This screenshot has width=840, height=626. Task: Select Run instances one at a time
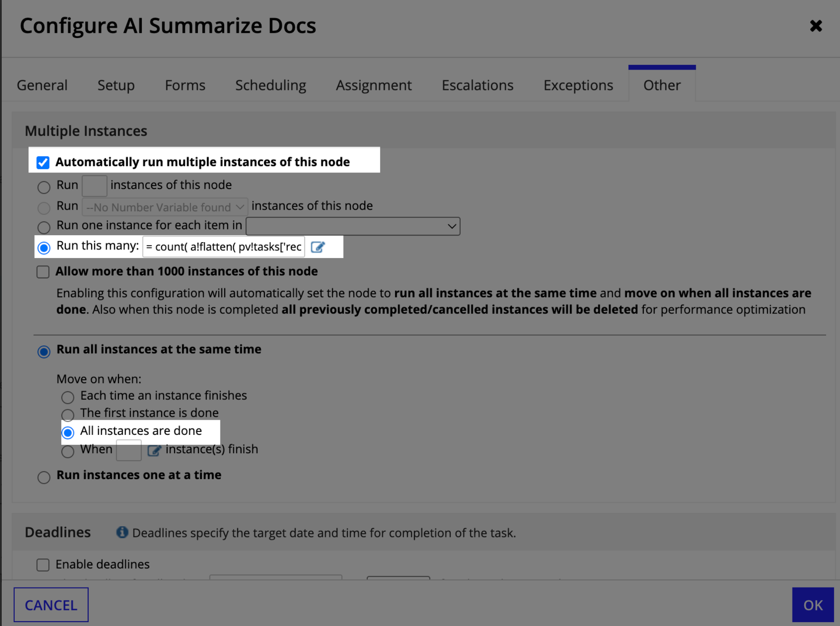click(44, 477)
